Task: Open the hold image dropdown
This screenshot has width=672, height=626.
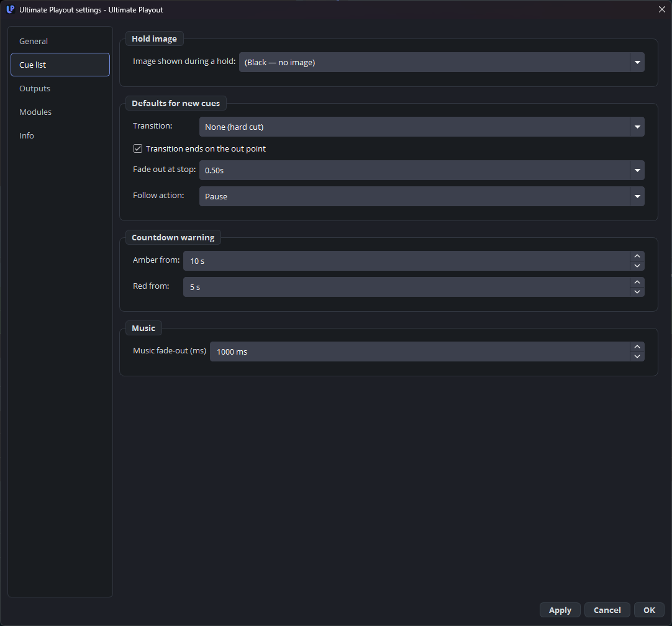Action: (442, 62)
